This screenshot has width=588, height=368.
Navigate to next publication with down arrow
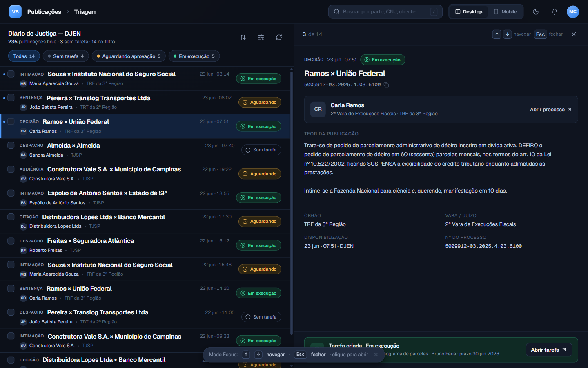click(507, 34)
